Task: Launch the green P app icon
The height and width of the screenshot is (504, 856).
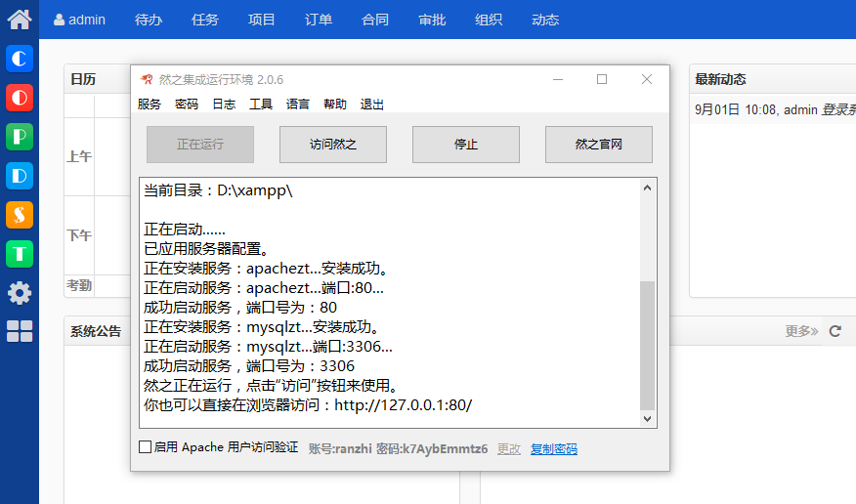Action: (x=20, y=137)
